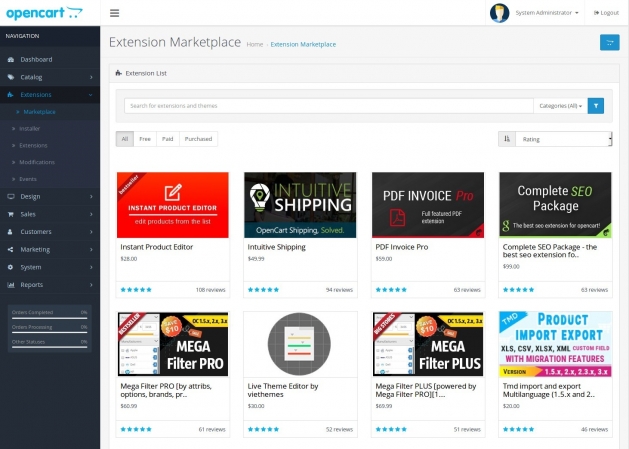Click the Home breadcrumb link
629x449 pixels.
pos(255,44)
